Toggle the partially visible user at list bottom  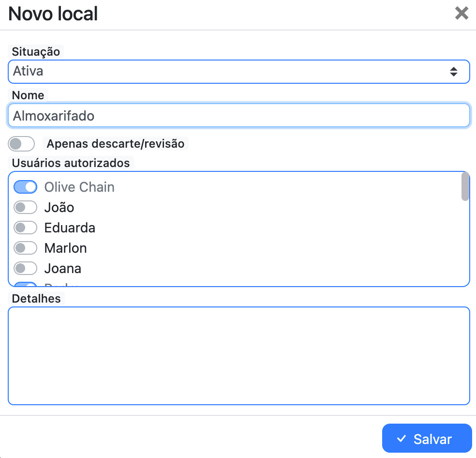coord(25,285)
